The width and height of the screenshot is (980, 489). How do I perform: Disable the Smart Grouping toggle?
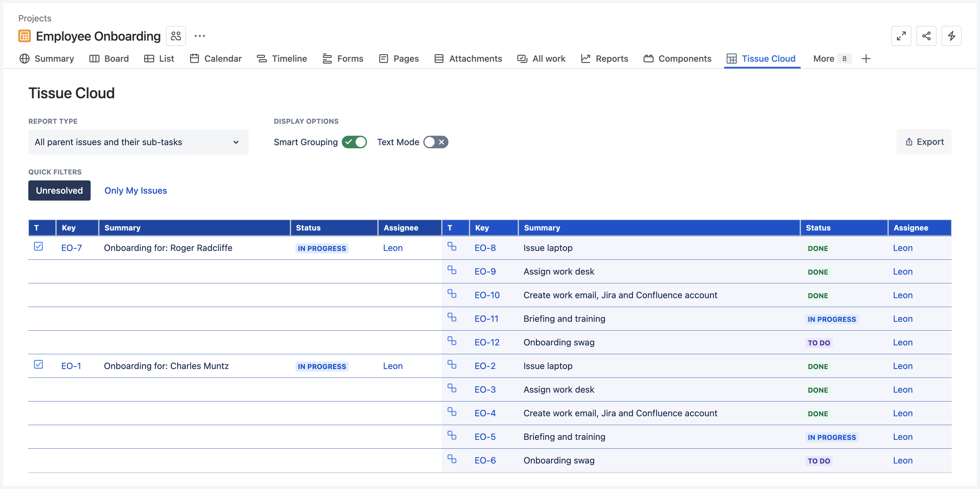[x=354, y=142]
